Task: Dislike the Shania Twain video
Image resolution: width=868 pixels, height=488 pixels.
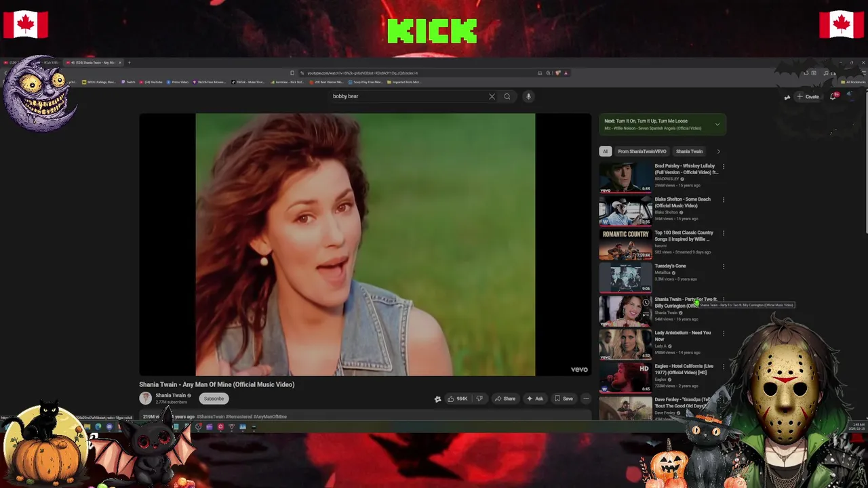Action: [479, 399]
